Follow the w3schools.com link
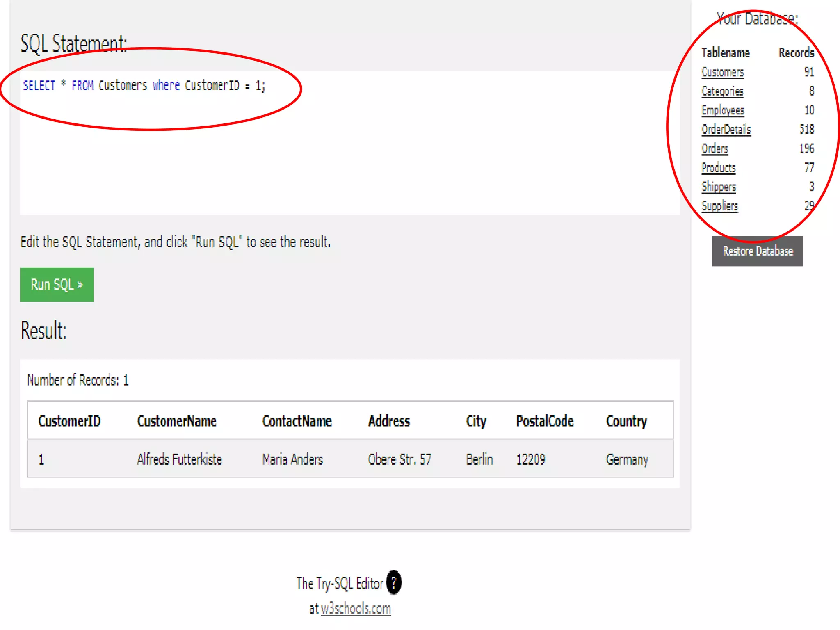The height and width of the screenshot is (630, 840). click(x=356, y=609)
